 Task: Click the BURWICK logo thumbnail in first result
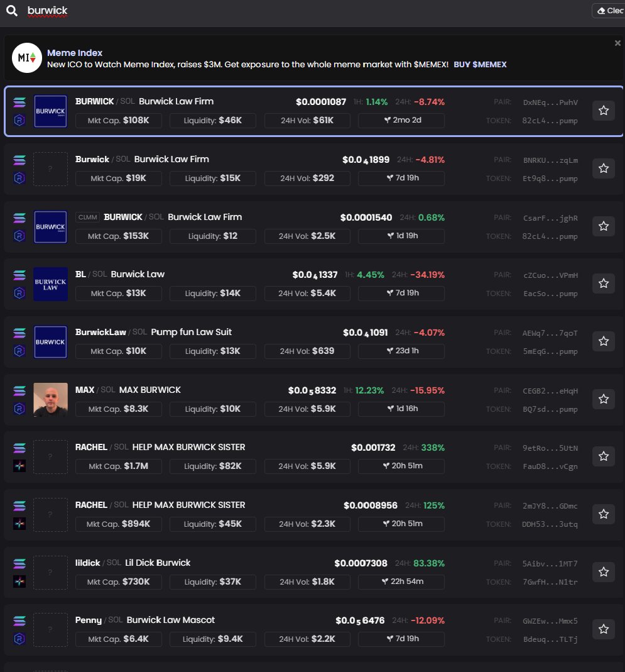pyautogui.click(x=50, y=111)
